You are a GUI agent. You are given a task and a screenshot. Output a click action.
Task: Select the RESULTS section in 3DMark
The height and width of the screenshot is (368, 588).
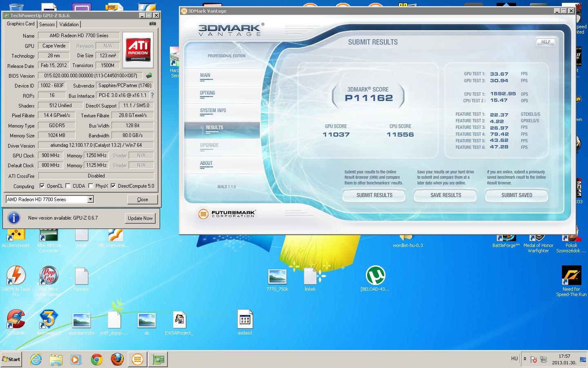click(222, 129)
